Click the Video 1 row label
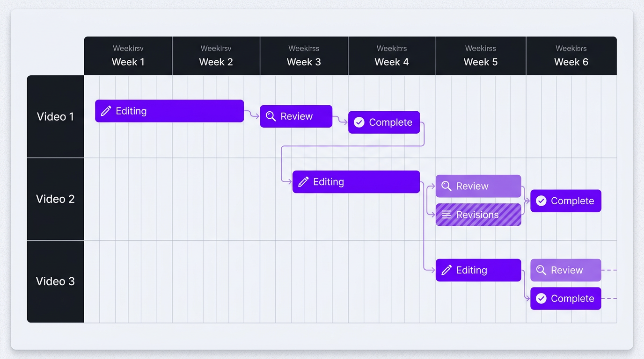644x359 pixels. click(55, 116)
